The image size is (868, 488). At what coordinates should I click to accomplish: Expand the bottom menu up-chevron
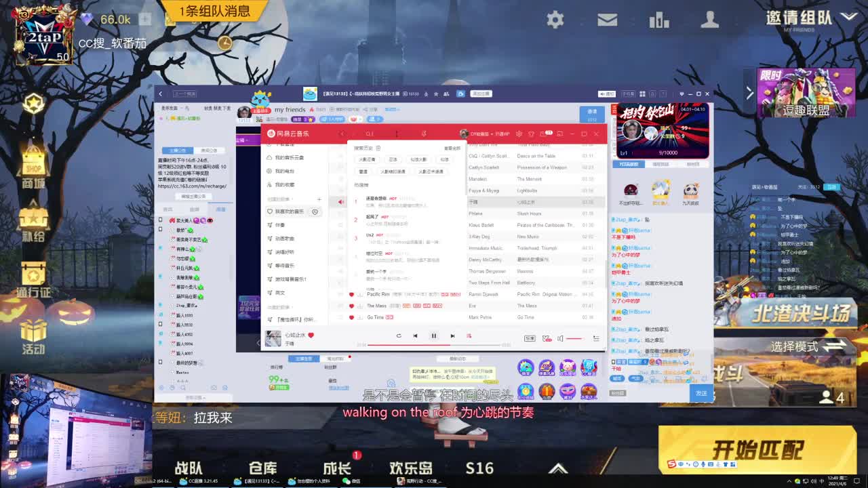click(x=557, y=468)
